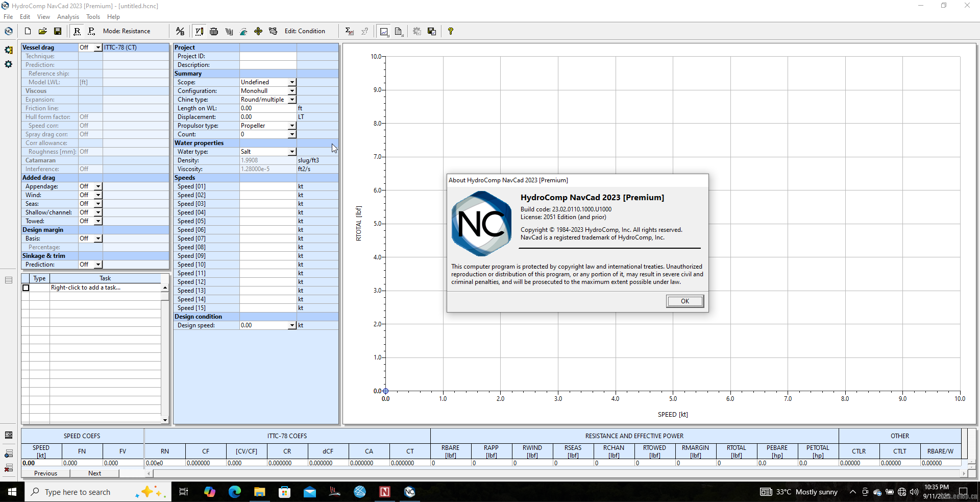Open the Tools menu
This screenshot has height=502, width=980.
tap(93, 17)
